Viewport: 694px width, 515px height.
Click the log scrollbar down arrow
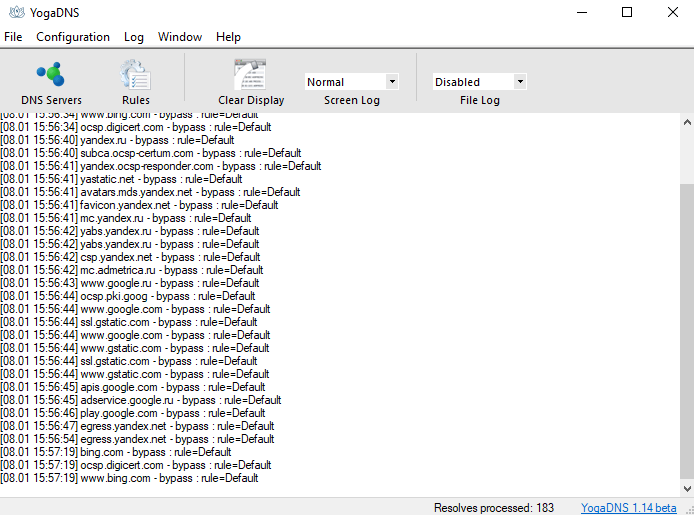687,488
